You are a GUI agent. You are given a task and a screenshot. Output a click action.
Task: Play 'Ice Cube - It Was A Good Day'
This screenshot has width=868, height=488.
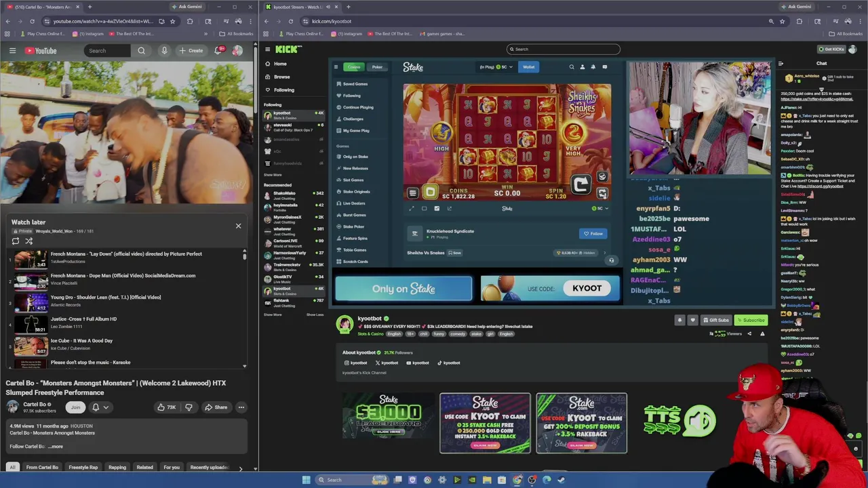(125, 344)
